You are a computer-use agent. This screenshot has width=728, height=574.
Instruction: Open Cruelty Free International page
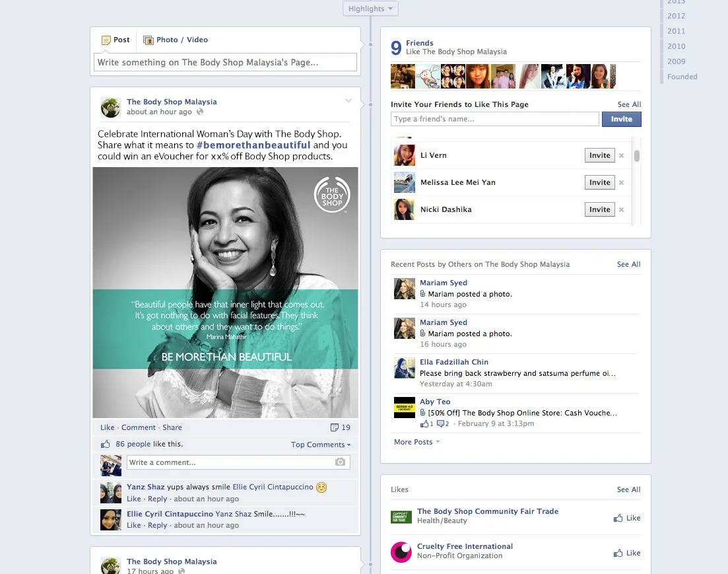(465, 546)
